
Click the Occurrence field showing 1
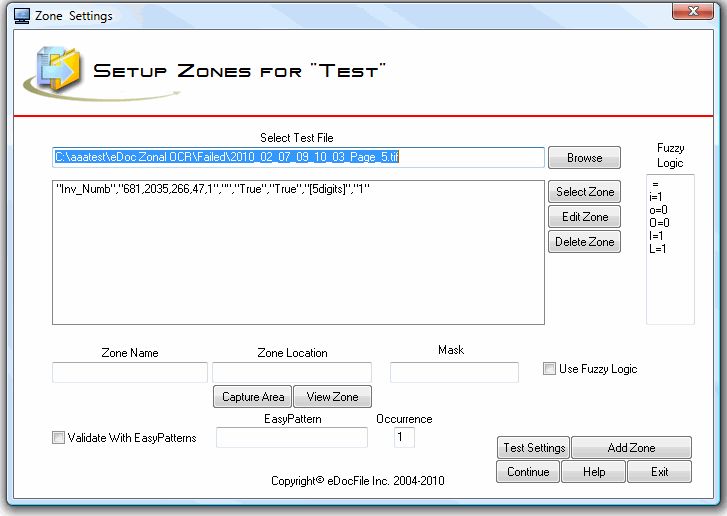(x=404, y=437)
